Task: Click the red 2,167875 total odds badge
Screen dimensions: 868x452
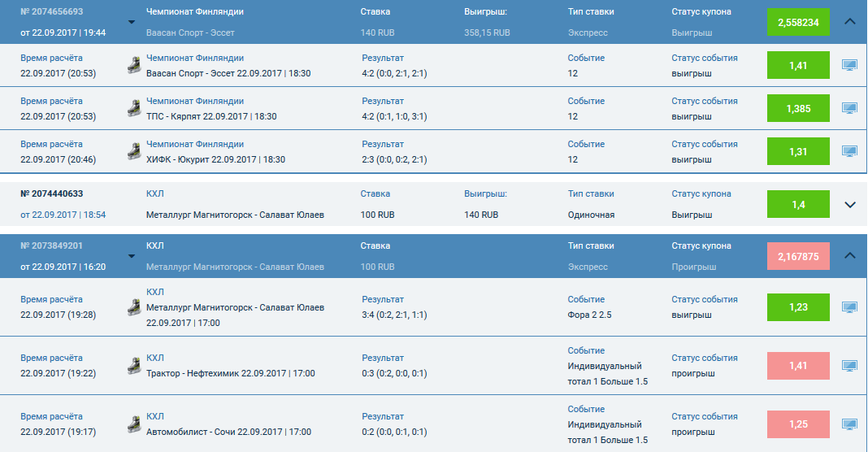Action: (798, 256)
